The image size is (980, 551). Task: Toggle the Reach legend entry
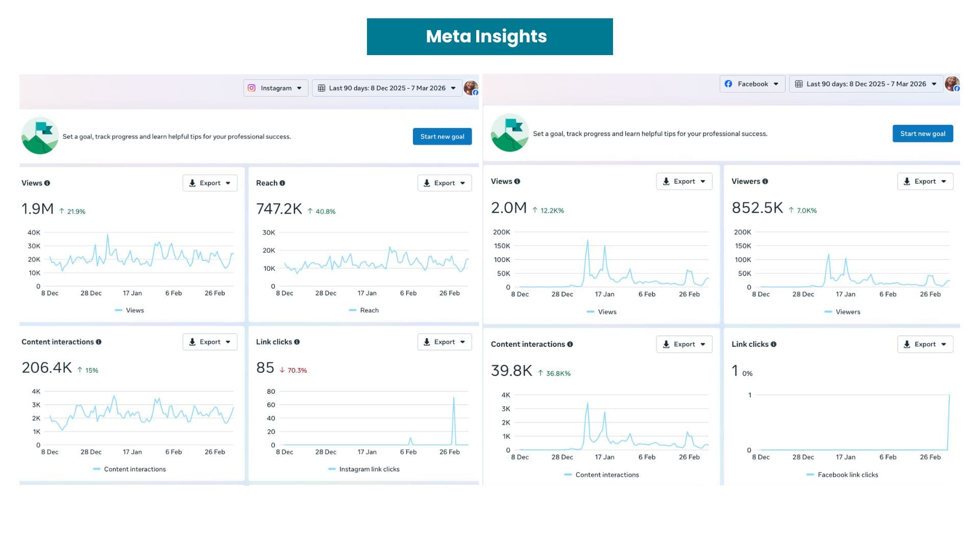coord(364,310)
